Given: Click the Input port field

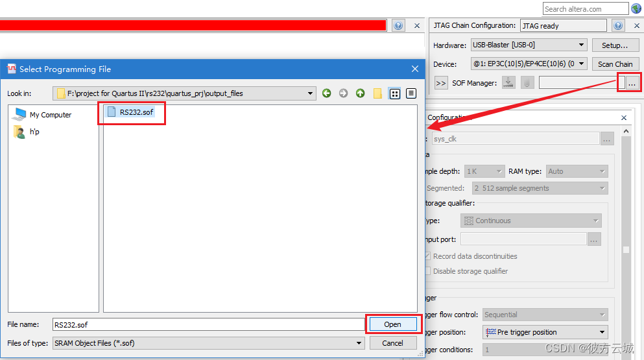Looking at the screenshot, I should pyautogui.click(x=523, y=239).
